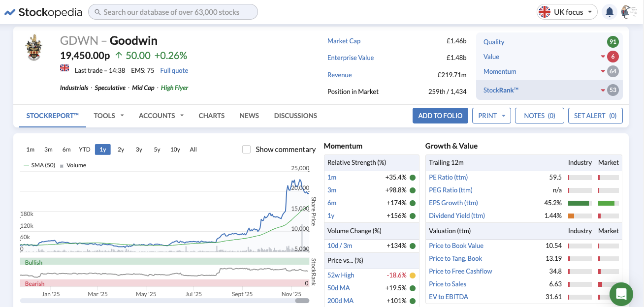This screenshot has height=307, width=644.
Task: Click the Position in Market value 259th / 1,434
Action: coord(447,92)
